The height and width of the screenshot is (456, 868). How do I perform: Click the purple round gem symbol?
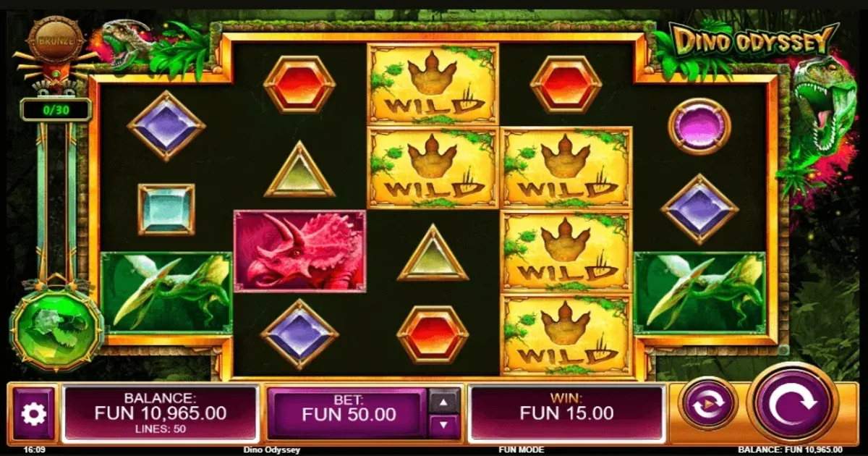(x=699, y=126)
